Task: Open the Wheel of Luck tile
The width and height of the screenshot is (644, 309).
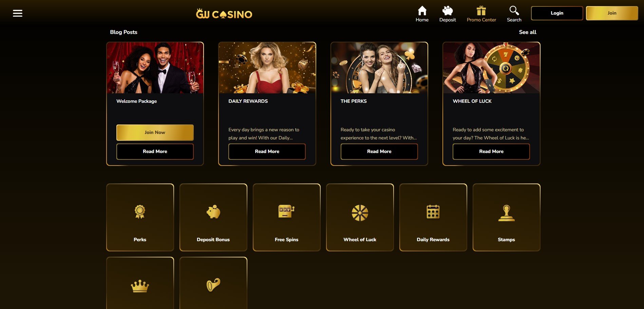Action: [360, 217]
